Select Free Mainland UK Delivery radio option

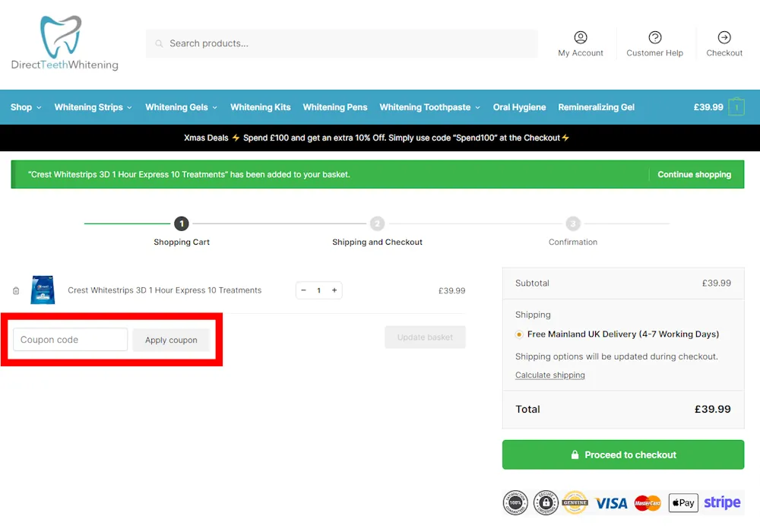point(519,334)
